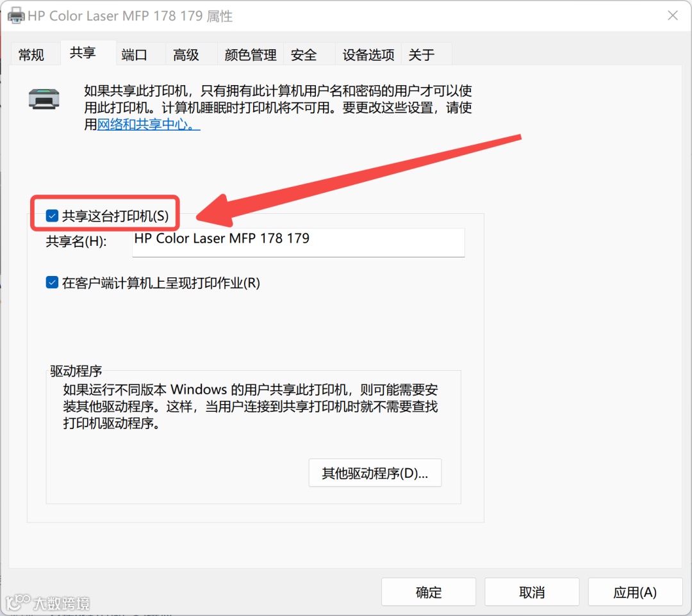692x616 pixels.
Task: Click the title text HP Color Laser MFP 178 179 属性
Action: [x=129, y=16]
